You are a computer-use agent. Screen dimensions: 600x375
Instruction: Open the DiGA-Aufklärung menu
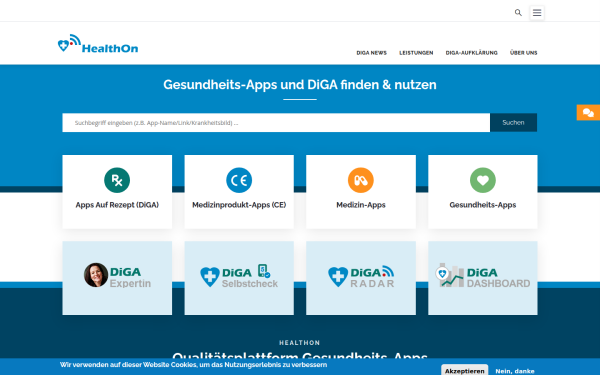pyautogui.click(x=471, y=53)
